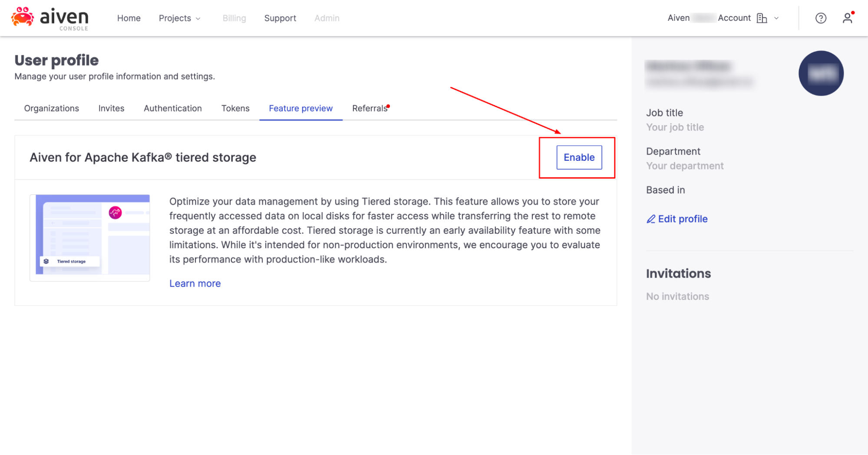
Task: Click the 'Invitations' heading
Action: point(678,273)
